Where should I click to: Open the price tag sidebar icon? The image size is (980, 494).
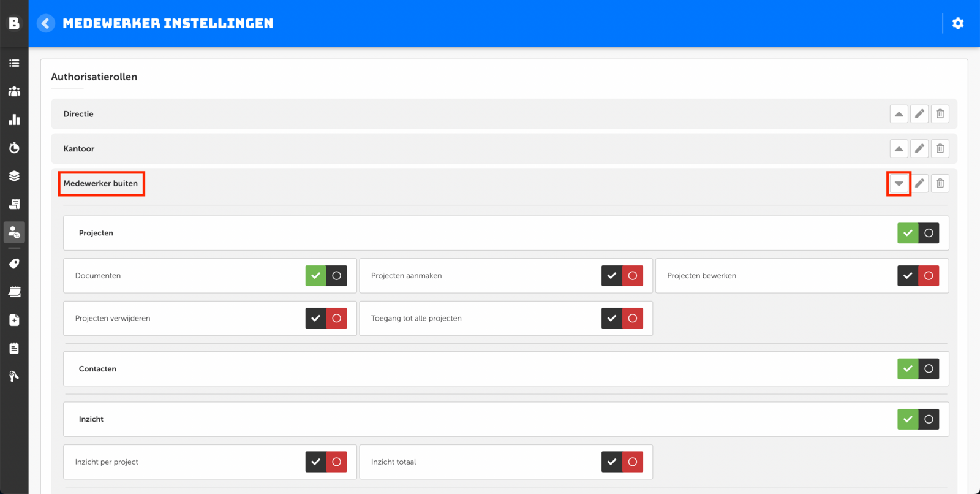pyautogui.click(x=14, y=264)
